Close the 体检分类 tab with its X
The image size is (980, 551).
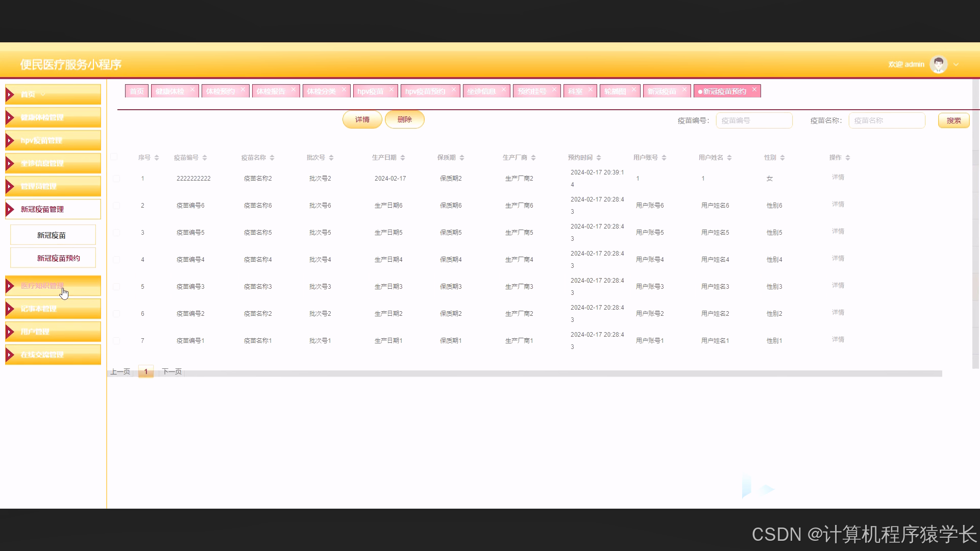[344, 89]
